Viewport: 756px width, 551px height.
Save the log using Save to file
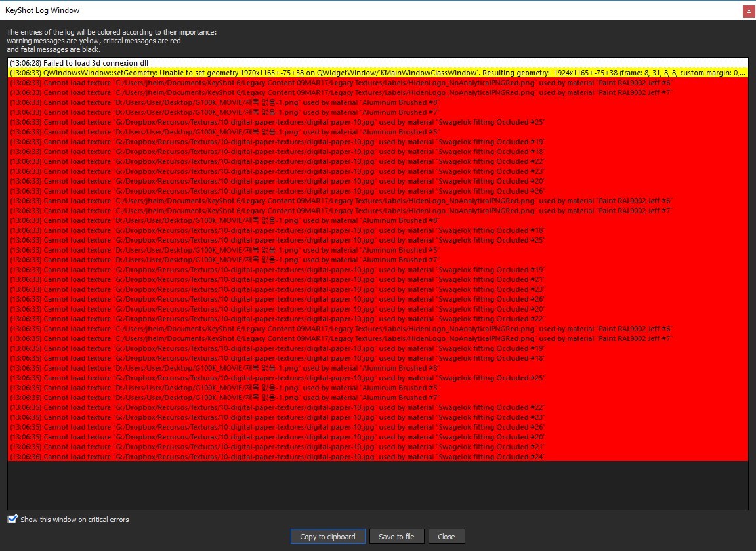pos(396,537)
